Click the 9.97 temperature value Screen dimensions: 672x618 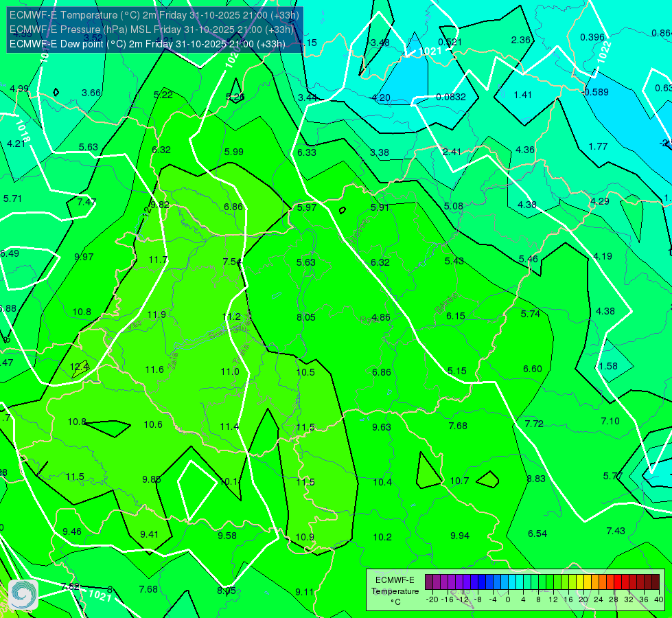click(84, 257)
